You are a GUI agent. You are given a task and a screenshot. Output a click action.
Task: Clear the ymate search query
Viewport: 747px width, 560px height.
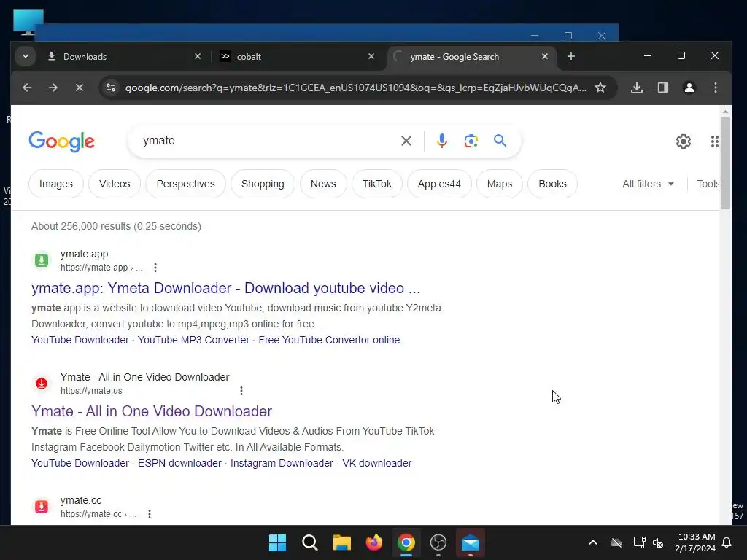click(x=406, y=141)
